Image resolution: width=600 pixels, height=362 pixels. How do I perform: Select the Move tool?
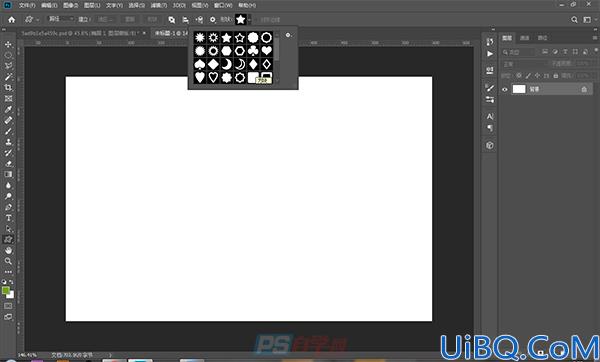8,44
